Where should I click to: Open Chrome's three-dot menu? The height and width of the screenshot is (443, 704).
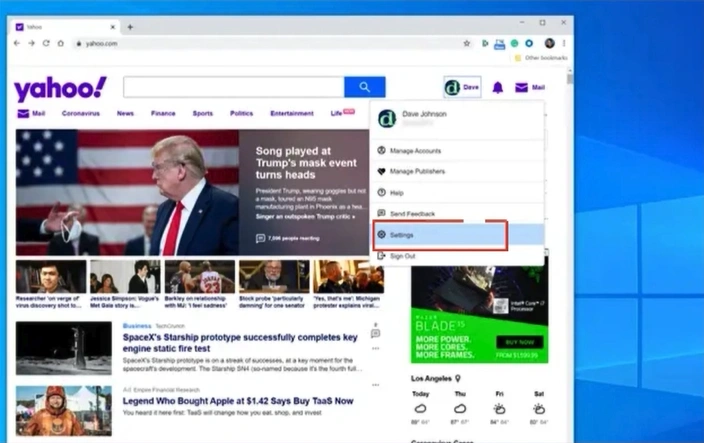(564, 44)
